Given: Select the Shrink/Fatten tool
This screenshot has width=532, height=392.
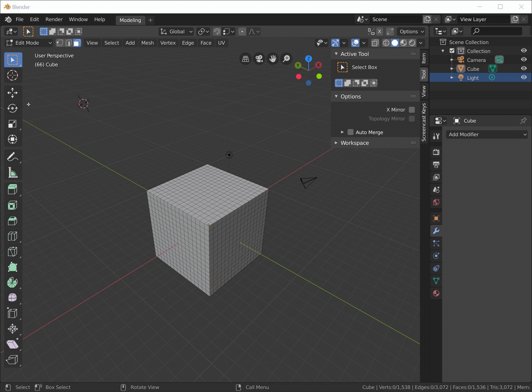Looking at the screenshot, I should point(13,329).
